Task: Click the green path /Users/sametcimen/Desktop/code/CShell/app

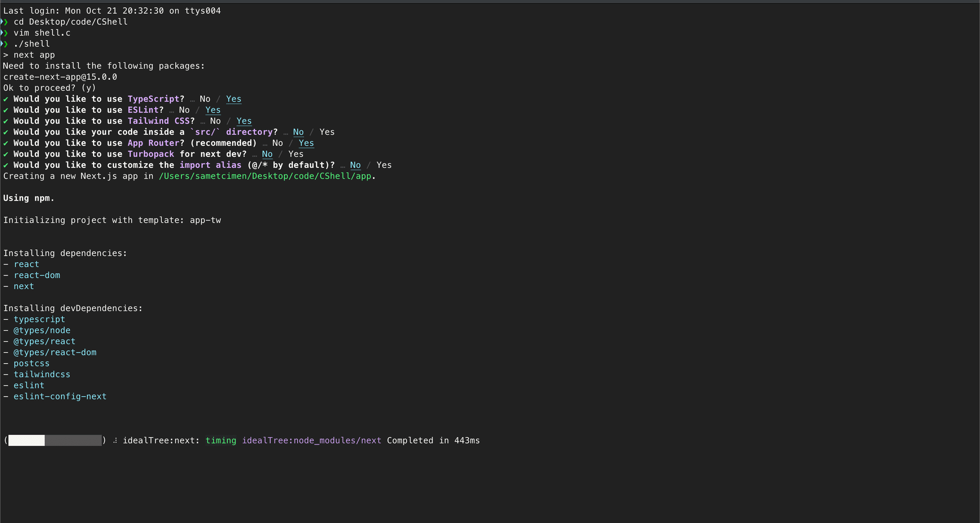Action: pyautogui.click(x=265, y=176)
